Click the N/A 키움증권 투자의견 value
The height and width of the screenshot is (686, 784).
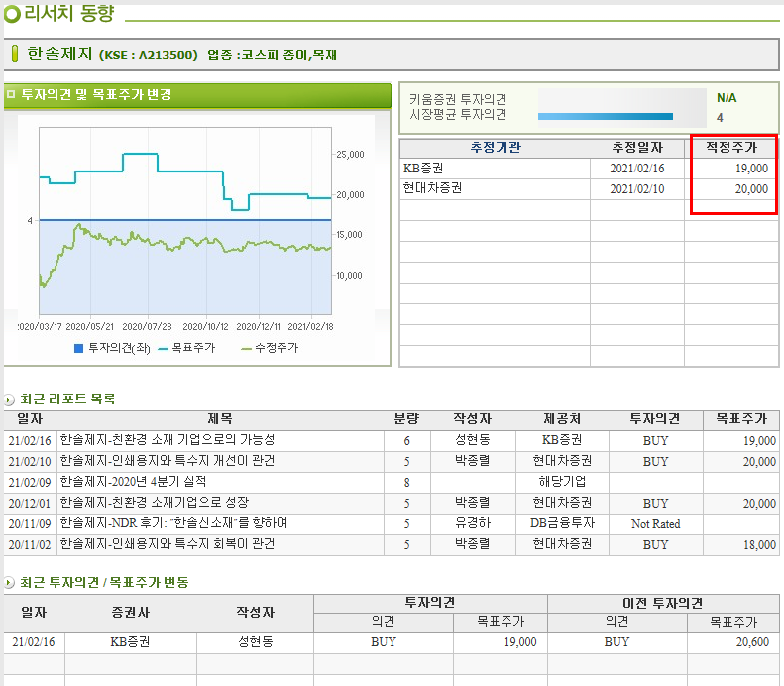[727, 98]
